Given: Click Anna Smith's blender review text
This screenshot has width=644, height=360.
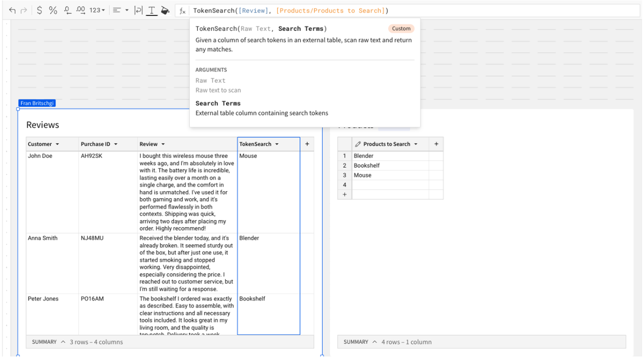Looking at the screenshot, I should tap(186, 263).
